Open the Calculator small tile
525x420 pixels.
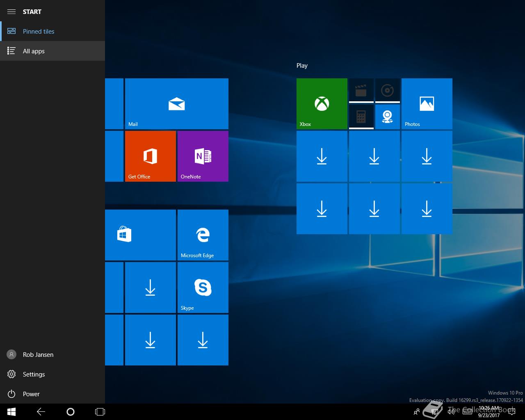[x=361, y=117]
